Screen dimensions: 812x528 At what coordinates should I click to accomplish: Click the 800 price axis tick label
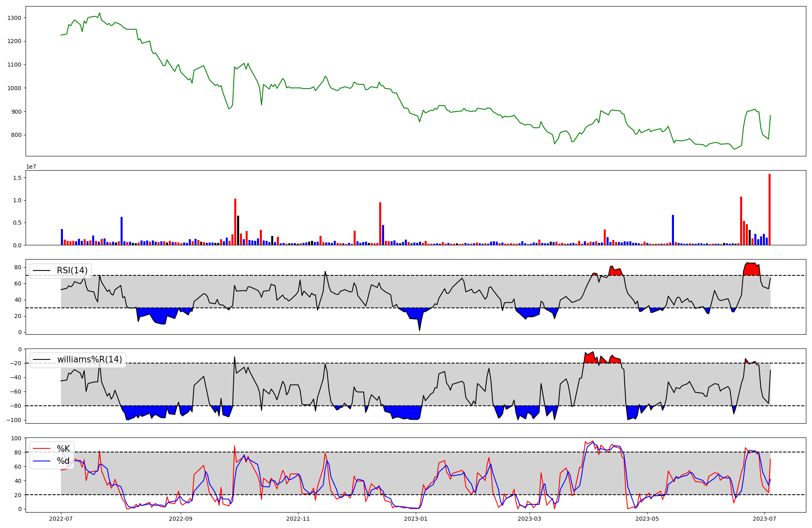tap(16, 135)
